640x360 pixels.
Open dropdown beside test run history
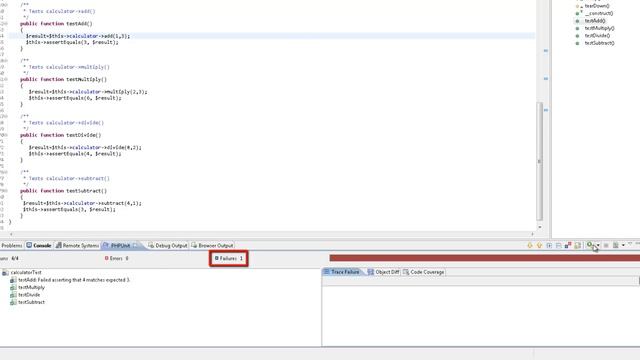point(623,245)
